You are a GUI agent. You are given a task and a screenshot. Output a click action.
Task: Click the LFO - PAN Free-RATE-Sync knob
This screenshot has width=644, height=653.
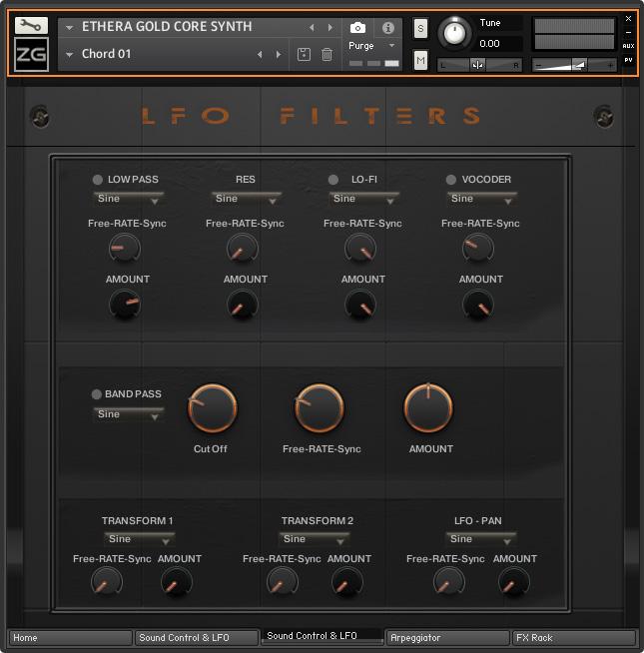(448, 582)
